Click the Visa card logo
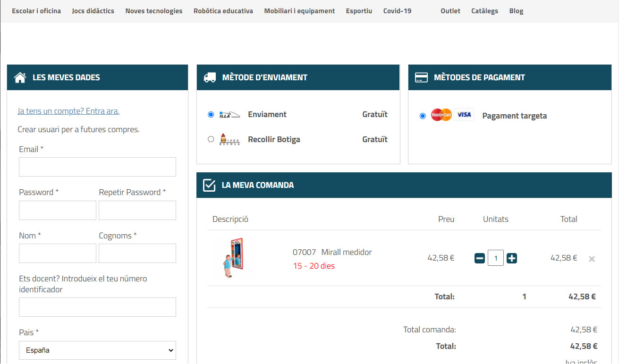This screenshot has height=364, width=619. click(x=464, y=115)
